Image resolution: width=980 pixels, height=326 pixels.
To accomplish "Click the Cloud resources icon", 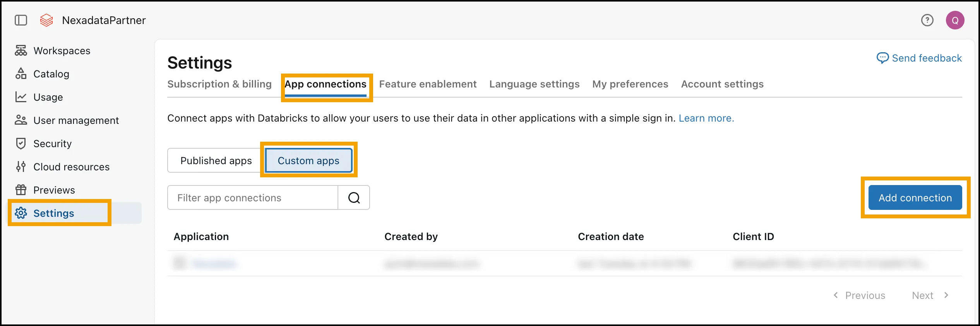I will pos(21,166).
